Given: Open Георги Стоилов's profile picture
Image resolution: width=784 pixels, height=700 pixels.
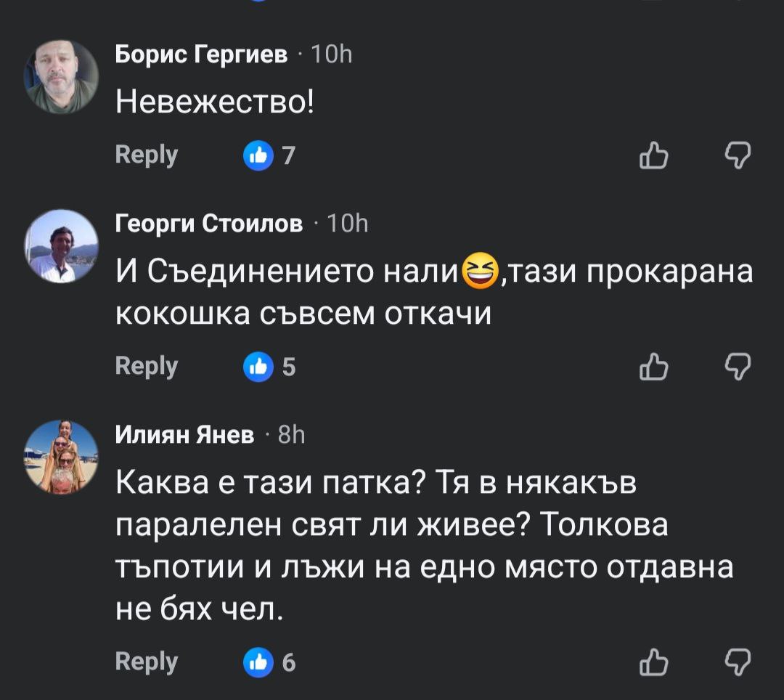Looking at the screenshot, I should 61,245.
